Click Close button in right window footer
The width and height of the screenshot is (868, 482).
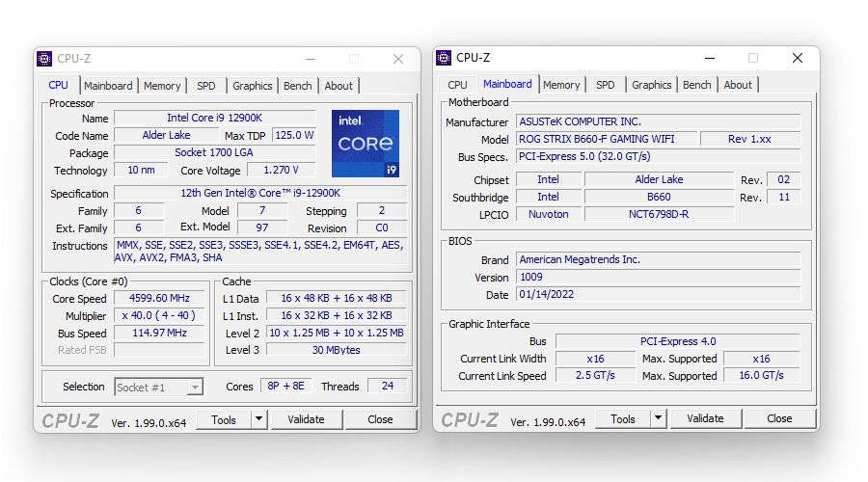[x=779, y=418]
